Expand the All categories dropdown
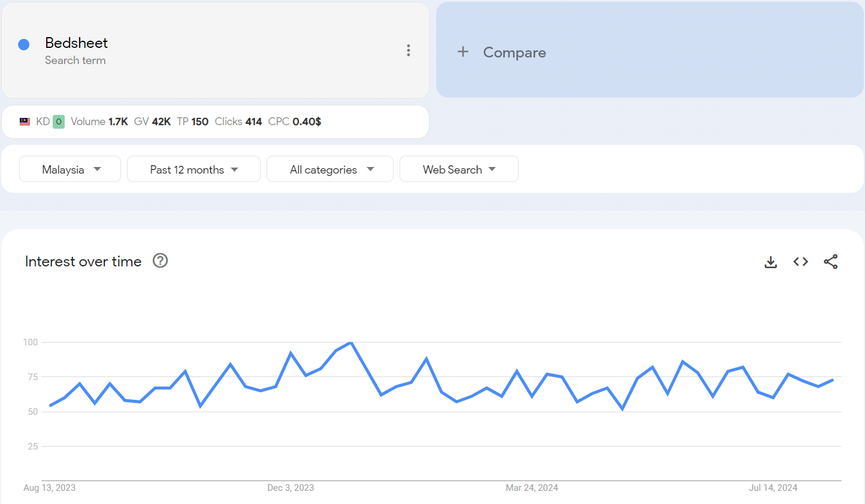 [x=330, y=169]
